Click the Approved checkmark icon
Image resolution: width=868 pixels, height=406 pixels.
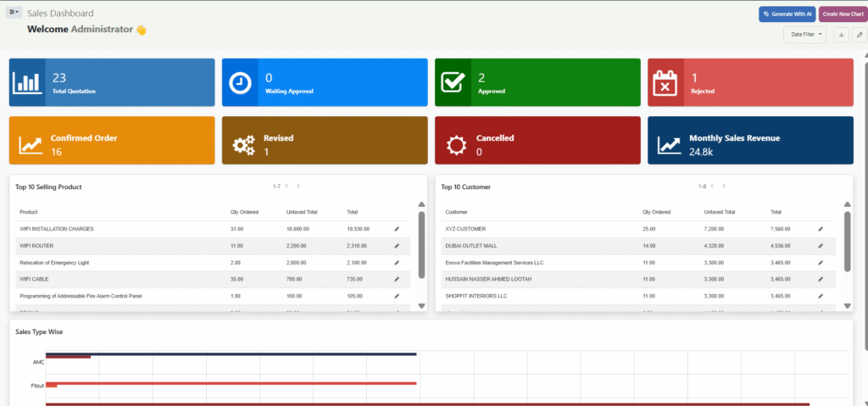click(453, 82)
